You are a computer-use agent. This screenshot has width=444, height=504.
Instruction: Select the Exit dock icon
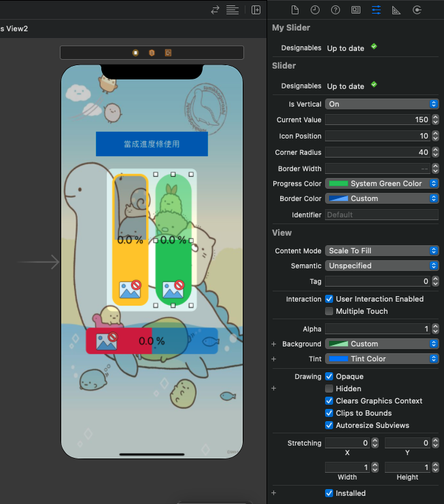[168, 53]
